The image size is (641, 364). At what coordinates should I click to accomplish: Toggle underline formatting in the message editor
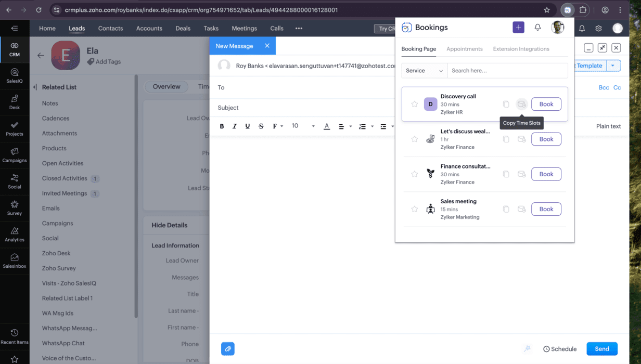coord(248,126)
